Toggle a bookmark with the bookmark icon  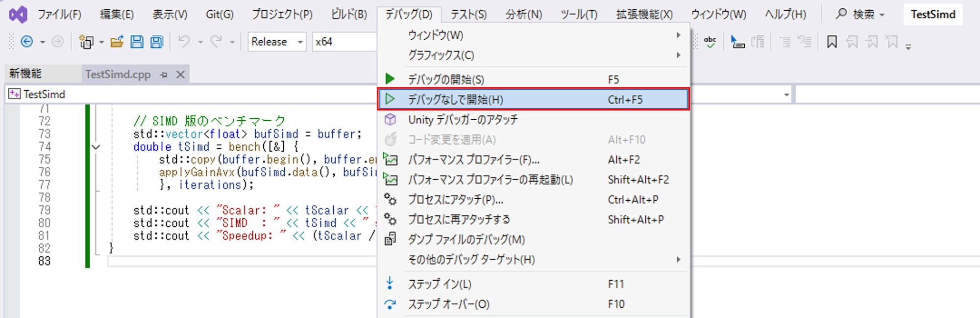(x=832, y=42)
